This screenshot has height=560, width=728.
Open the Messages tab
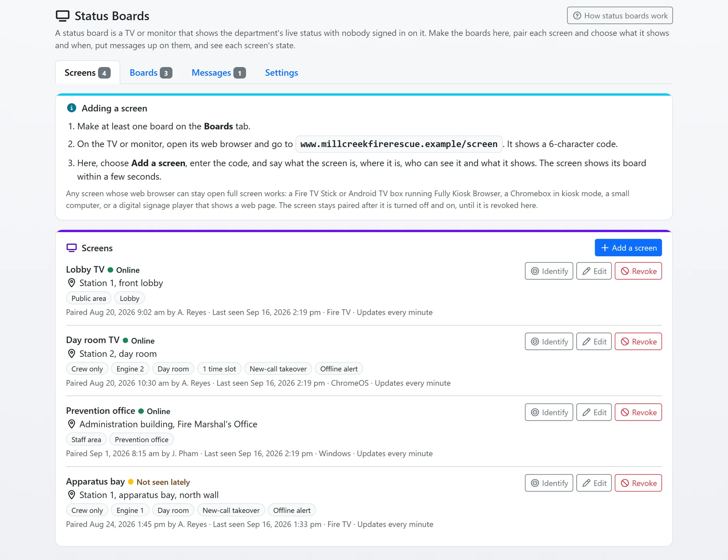pyautogui.click(x=218, y=73)
